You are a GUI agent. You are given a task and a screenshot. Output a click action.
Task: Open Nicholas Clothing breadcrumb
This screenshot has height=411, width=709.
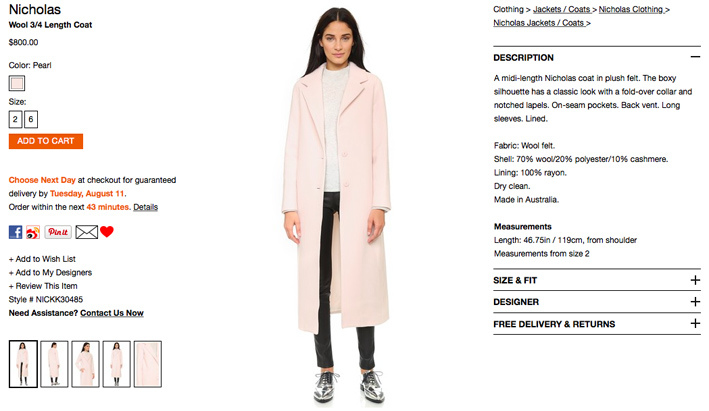[634, 9]
